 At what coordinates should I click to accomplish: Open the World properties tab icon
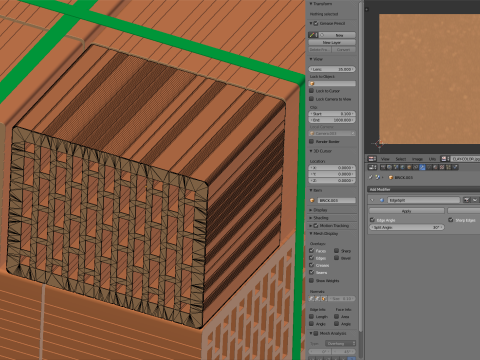pyautogui.click(x=403, y=167)
